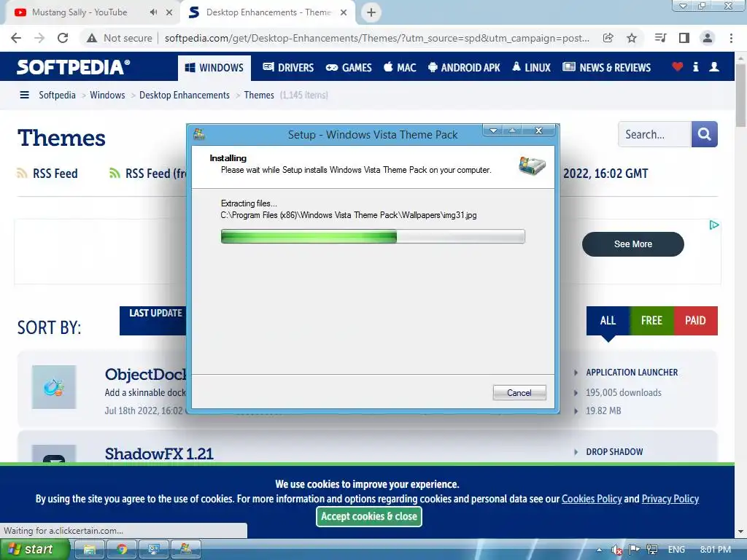
Task: Click the Softpedia logo
Action: (74, 67)
